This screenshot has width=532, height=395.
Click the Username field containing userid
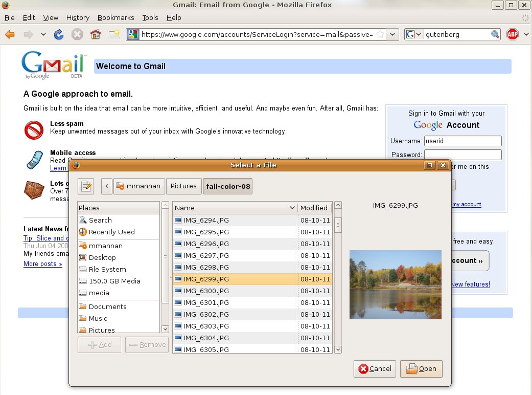tap(463, 141)
